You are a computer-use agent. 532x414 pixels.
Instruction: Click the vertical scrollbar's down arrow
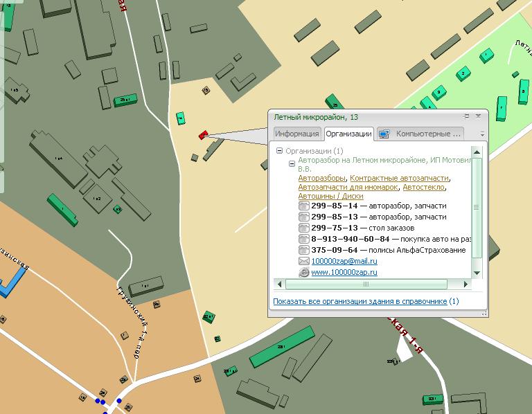[477, 273]
